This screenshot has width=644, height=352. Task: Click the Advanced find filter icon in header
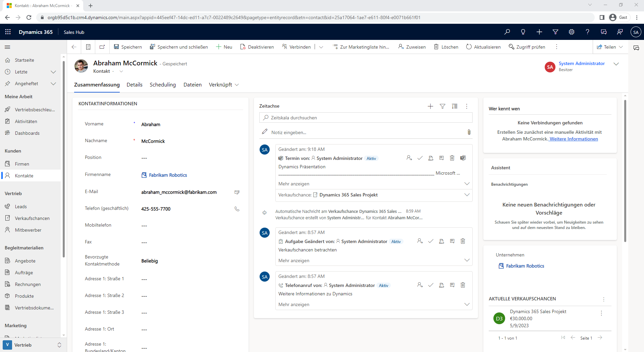555,32
